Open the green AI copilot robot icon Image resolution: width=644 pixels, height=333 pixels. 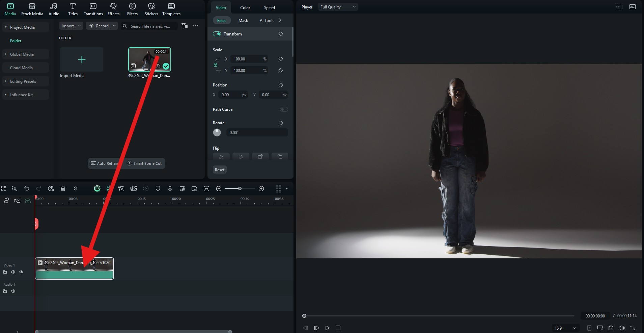tap(97, 188)
